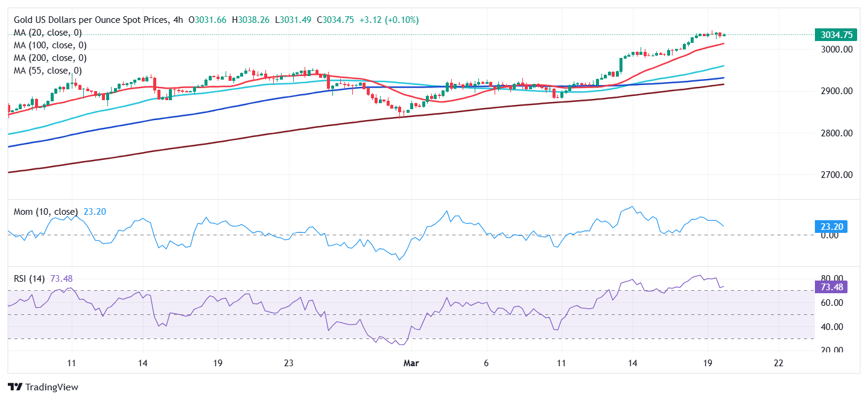Click the TradingView logo

[x=43, y=387]
